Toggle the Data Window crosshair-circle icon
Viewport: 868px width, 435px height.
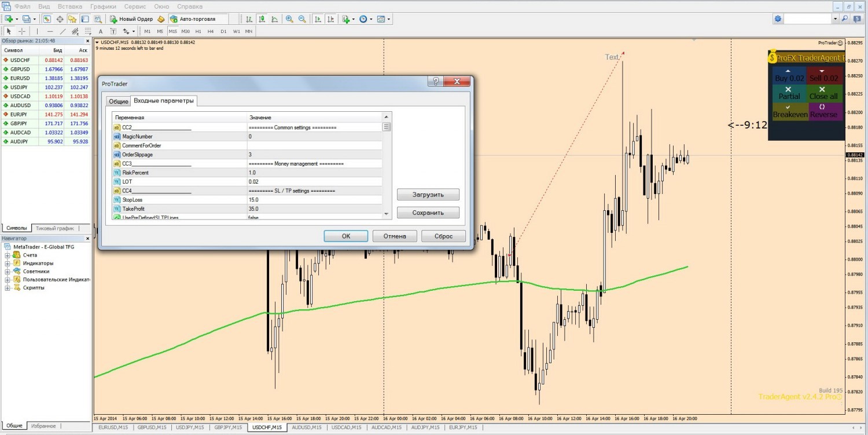60,19
